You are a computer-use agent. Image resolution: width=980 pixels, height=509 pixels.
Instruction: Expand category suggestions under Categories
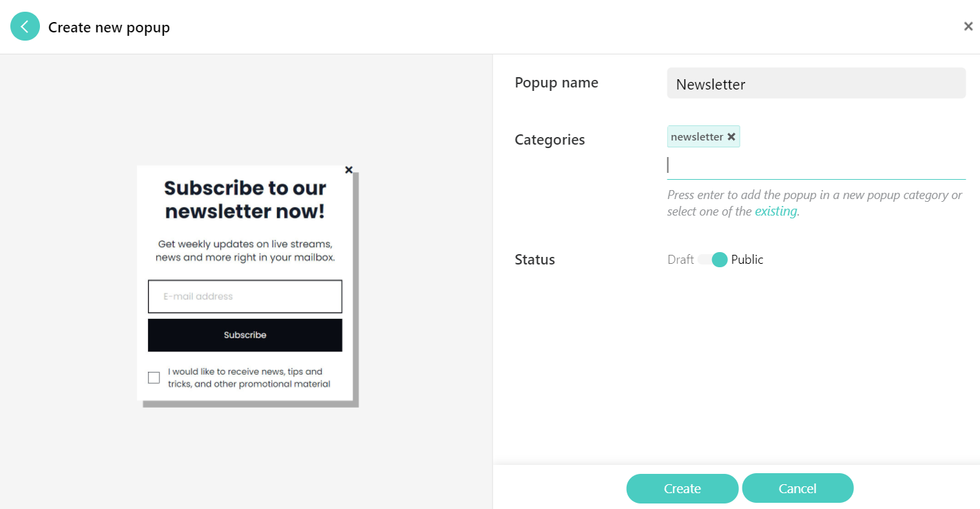(x=776, y=211)
